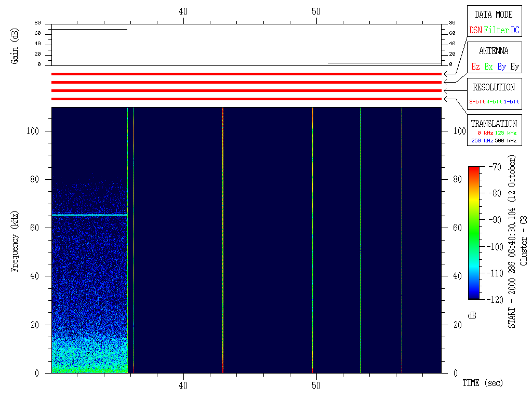
Task: Select the 4-bit resolution label
Action: point(495,102)
